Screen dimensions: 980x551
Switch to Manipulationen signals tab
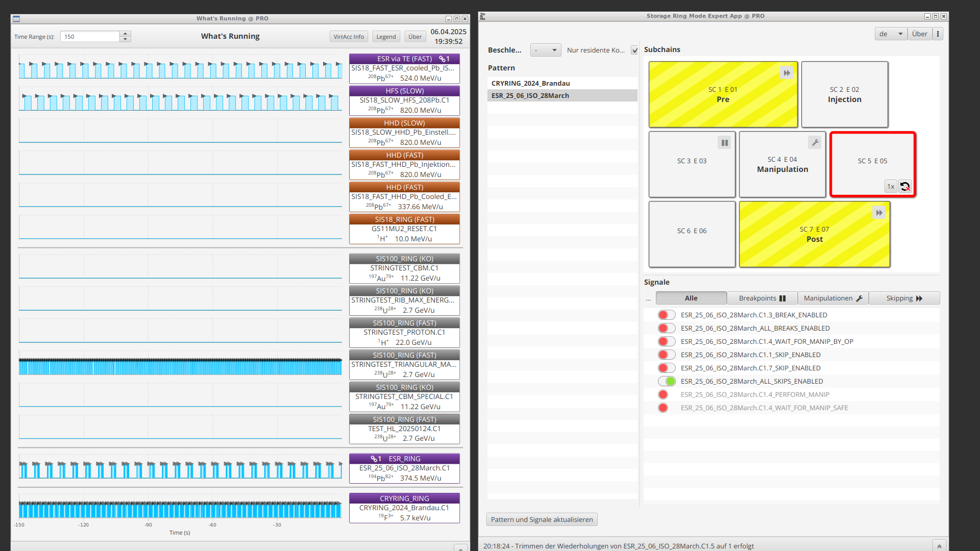tap(833, 298)
